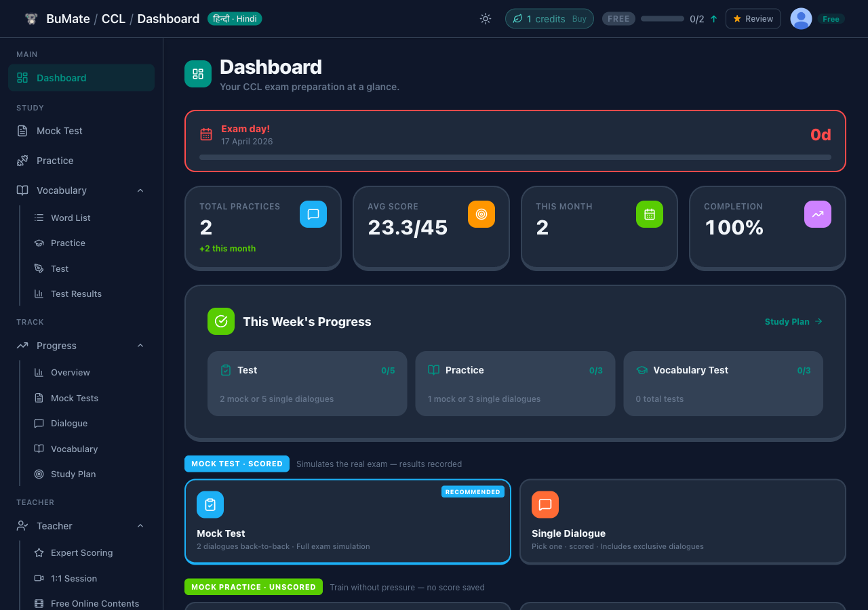
Task: Click the +2 this month text
Action: [227, 249]
